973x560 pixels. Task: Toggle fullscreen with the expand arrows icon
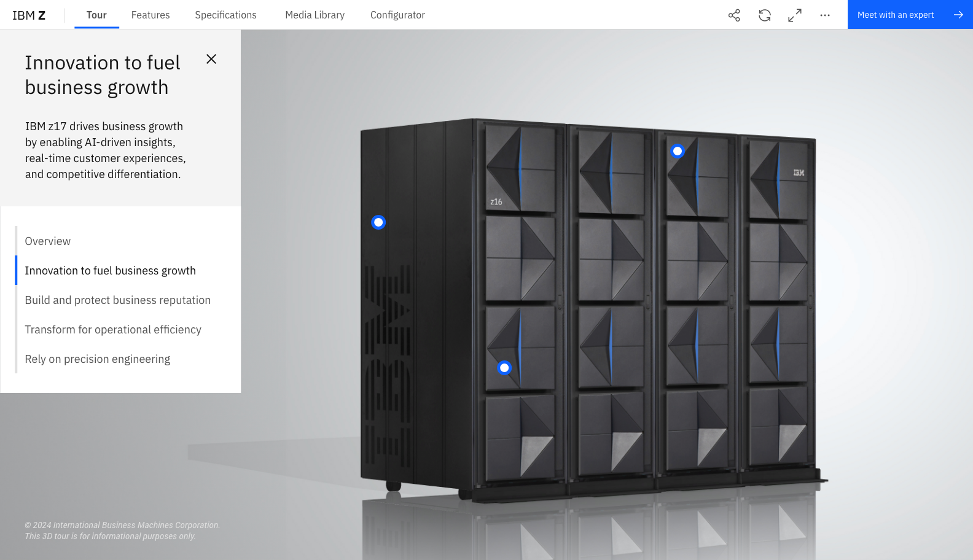pos(795,15)
